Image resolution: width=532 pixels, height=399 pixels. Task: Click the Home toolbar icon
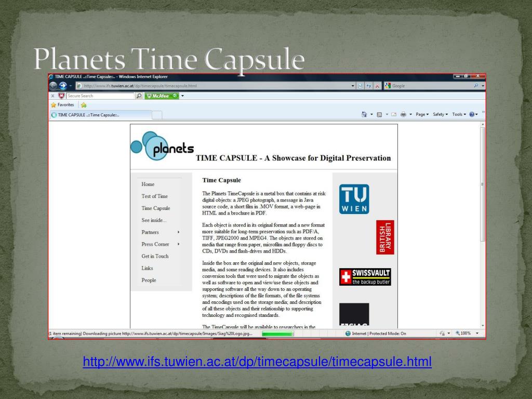click(x=364, y=114)
